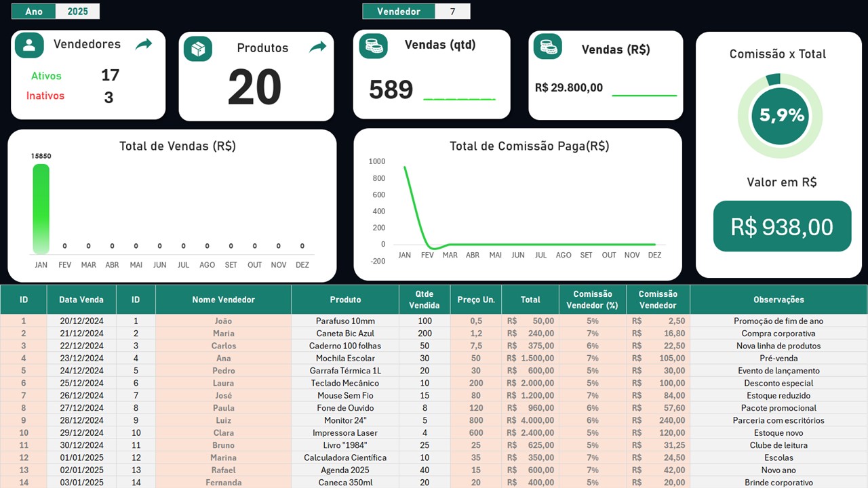Click the arrow icon beside Produtos
868x488 pixels.
(x=317, y=47)
